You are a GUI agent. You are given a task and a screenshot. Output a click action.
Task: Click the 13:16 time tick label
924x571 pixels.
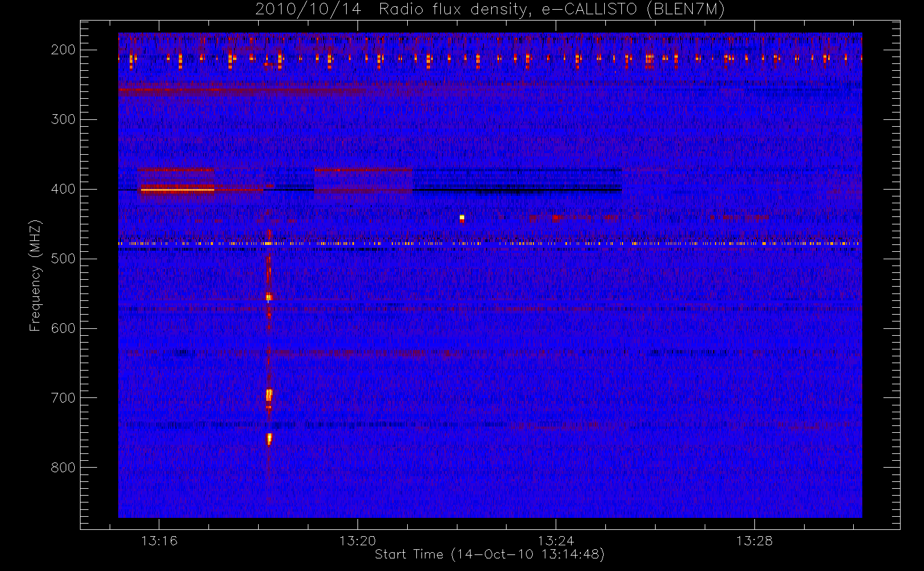[159, 541]
